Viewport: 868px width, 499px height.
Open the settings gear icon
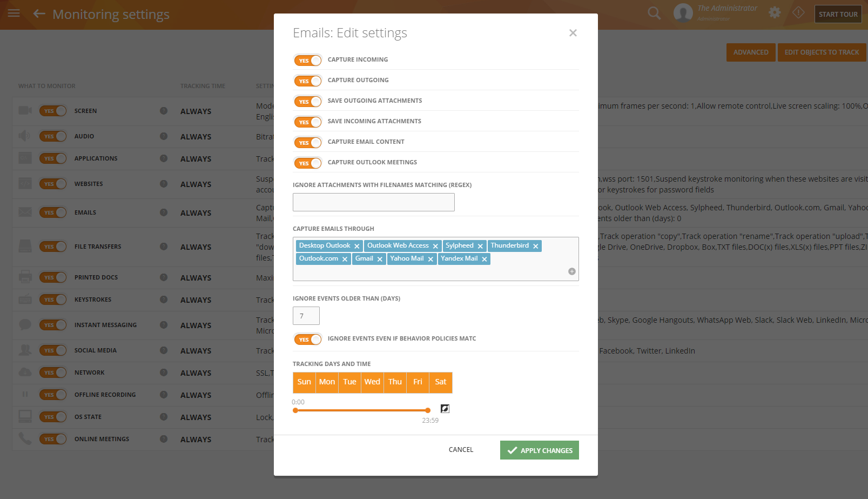tap(775, 12)
